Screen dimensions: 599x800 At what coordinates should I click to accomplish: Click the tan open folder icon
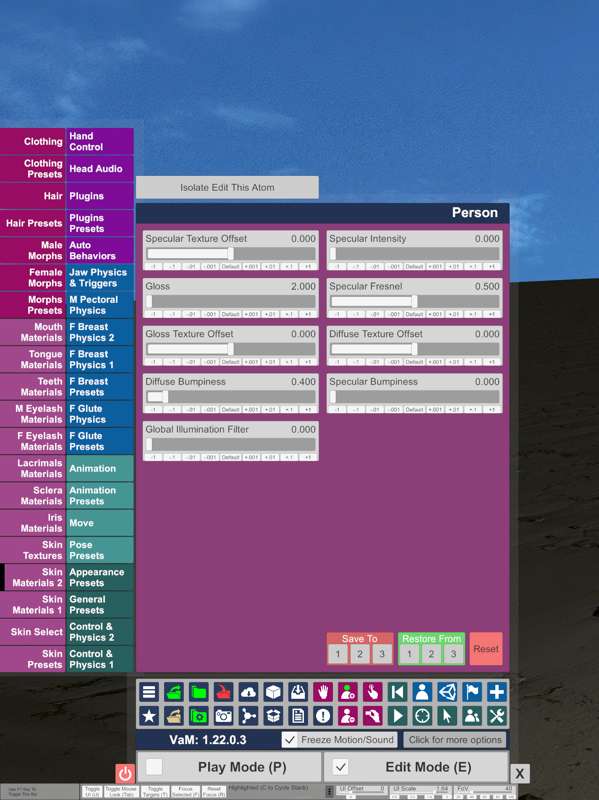(x=174, y=716)
